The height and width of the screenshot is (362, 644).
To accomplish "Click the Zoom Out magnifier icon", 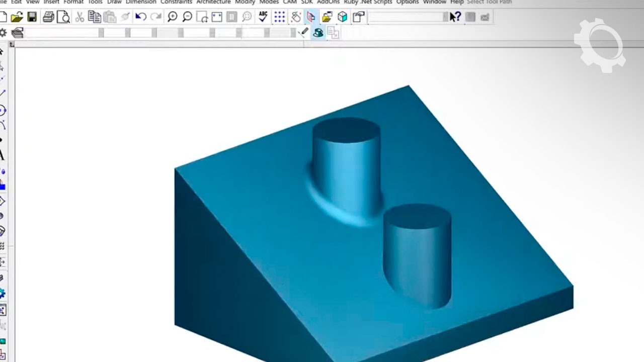I will [x=187, y=17].
